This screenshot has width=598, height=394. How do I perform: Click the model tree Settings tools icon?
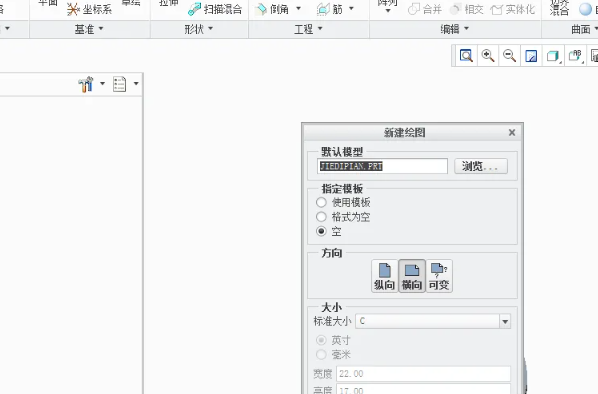coord(86,84)
